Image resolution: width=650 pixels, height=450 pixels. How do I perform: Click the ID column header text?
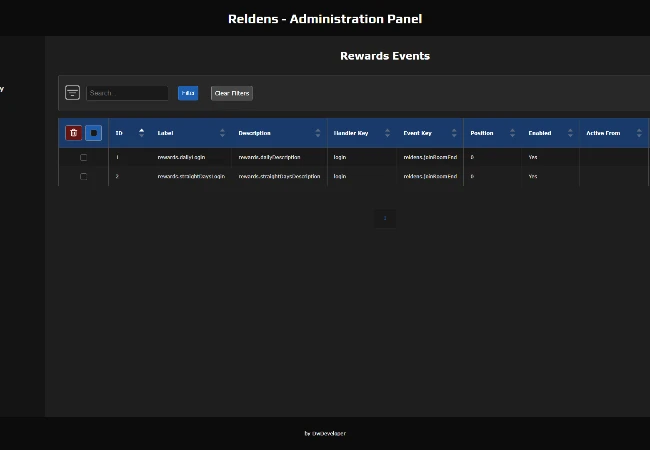pyautogui.click(x=119, y=133)
